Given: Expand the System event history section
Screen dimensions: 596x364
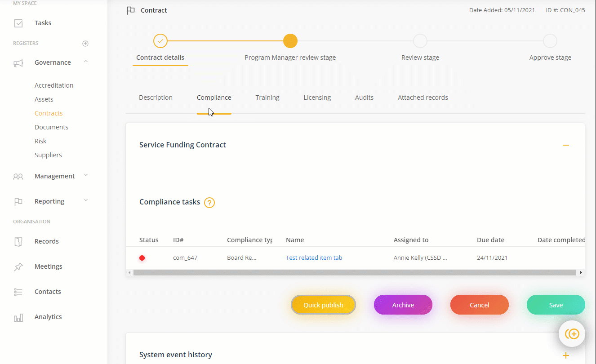Looking at the screenshot, I should click(565, 355).
